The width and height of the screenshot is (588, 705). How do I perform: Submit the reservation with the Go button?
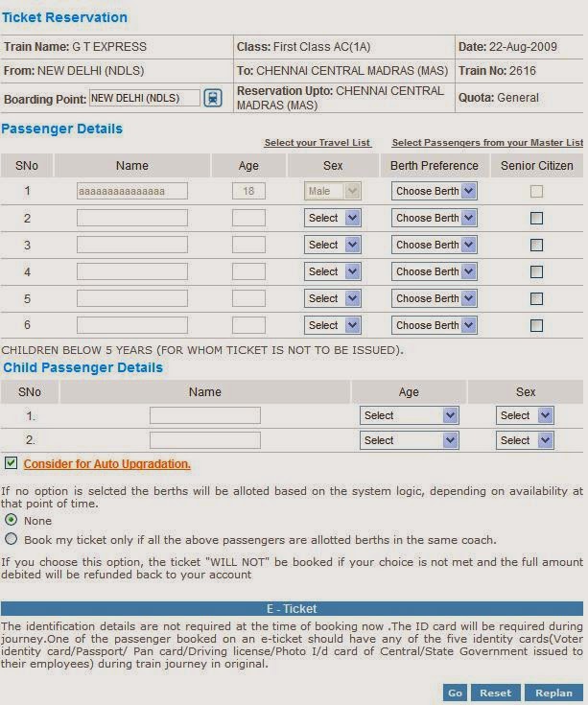[455, 693]
